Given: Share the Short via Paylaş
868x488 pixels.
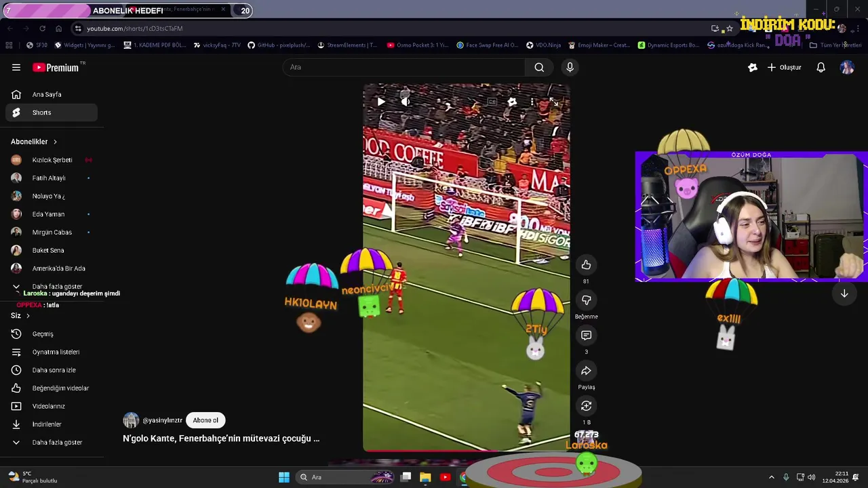Looking at the screenshot, I should tap(586, 371).
